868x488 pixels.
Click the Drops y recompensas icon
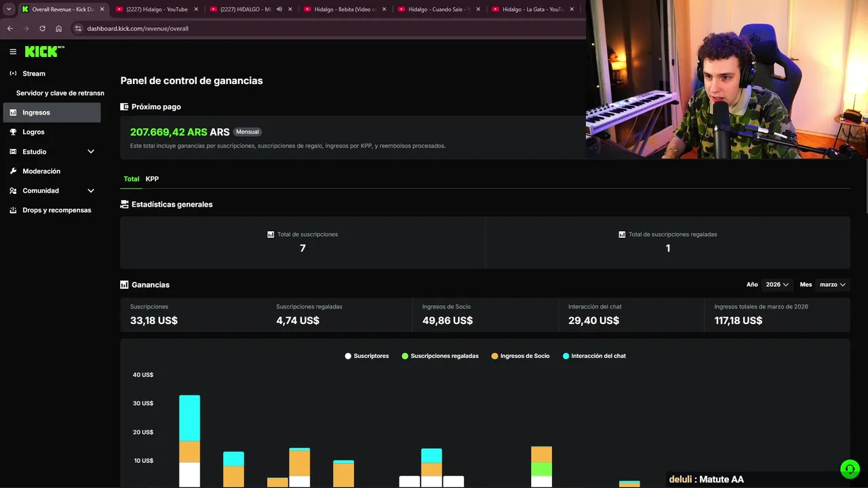(x=13, y=210)
